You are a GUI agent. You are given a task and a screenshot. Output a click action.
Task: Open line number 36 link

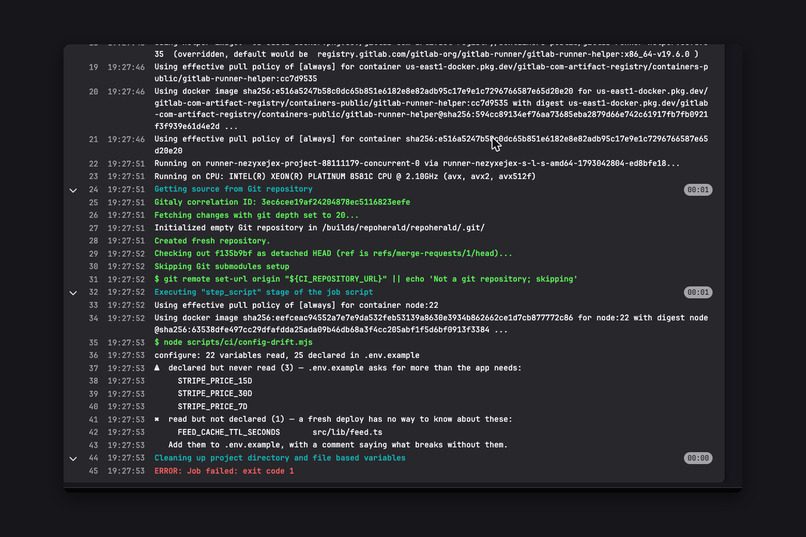(93, 356)
